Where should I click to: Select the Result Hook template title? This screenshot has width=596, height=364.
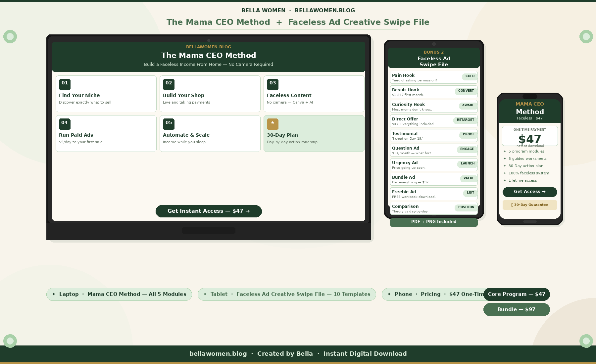coord(405,90)
